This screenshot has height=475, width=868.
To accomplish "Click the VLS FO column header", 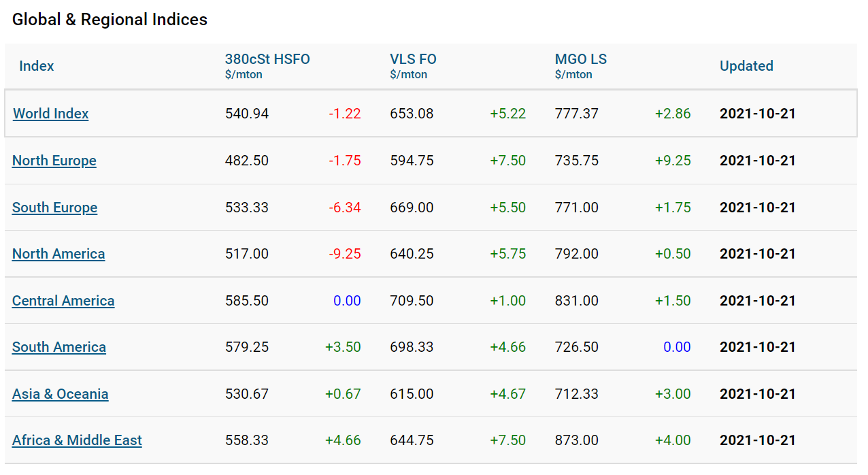I will (x=413, y=60).
